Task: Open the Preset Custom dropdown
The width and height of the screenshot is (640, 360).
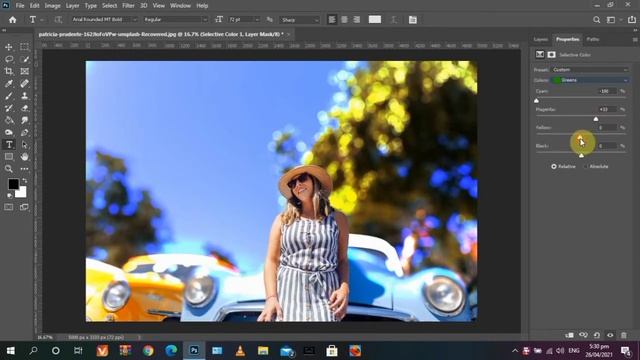Action: point(590,70)
